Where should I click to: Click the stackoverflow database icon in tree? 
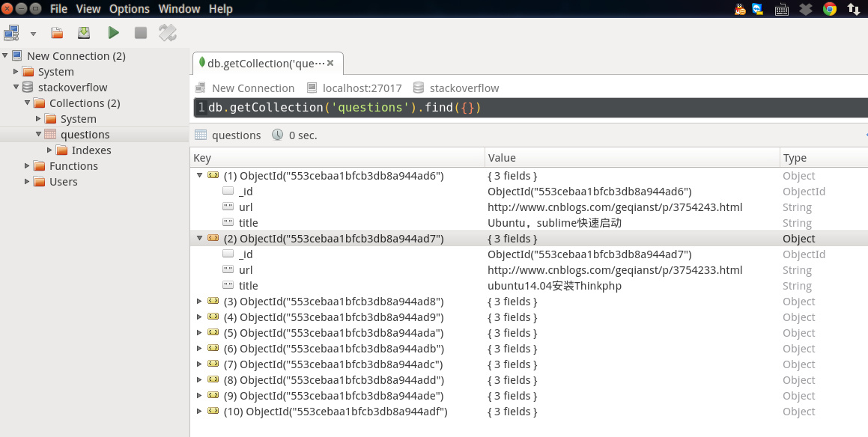[28, 87]
